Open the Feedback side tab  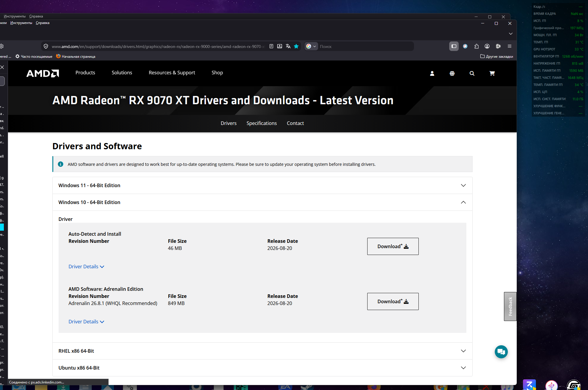point(510,306)
